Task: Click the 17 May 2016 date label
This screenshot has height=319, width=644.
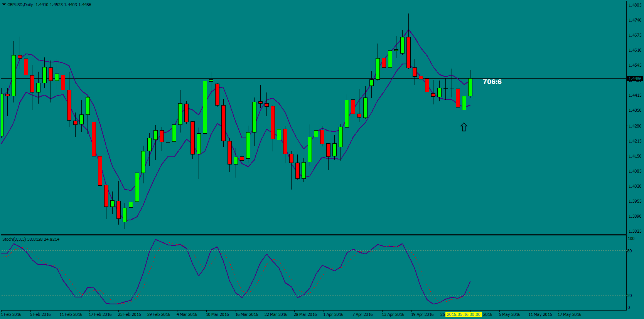Action: tap(570, 314)
